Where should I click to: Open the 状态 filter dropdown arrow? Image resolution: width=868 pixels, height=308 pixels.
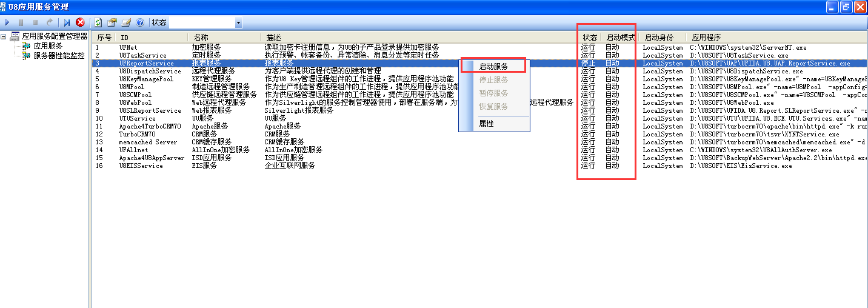coord(238,23)
